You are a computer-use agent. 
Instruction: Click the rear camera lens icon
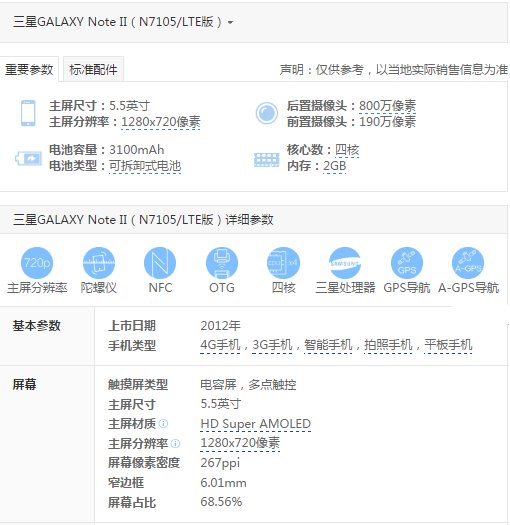click(267, 113)
